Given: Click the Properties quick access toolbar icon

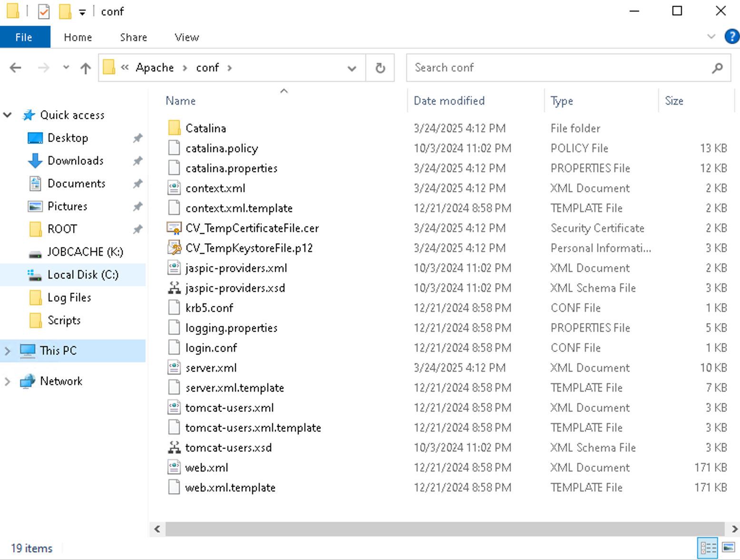Looking at the screenshot, I should point(43,11).
